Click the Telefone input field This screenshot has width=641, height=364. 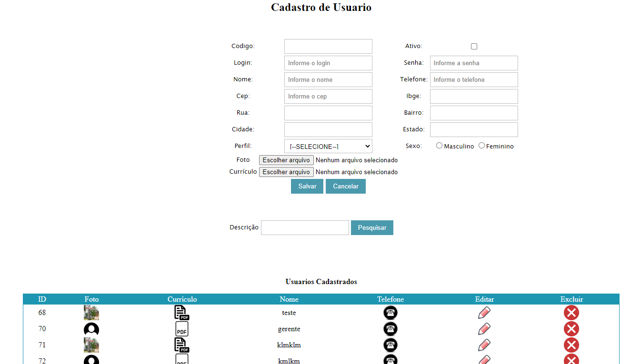(x=474, y=79)
